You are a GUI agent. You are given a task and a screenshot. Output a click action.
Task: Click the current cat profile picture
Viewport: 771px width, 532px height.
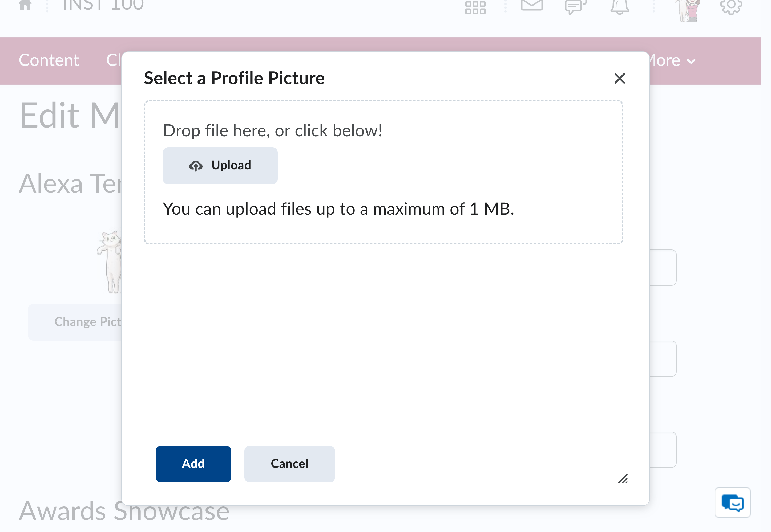110,262
